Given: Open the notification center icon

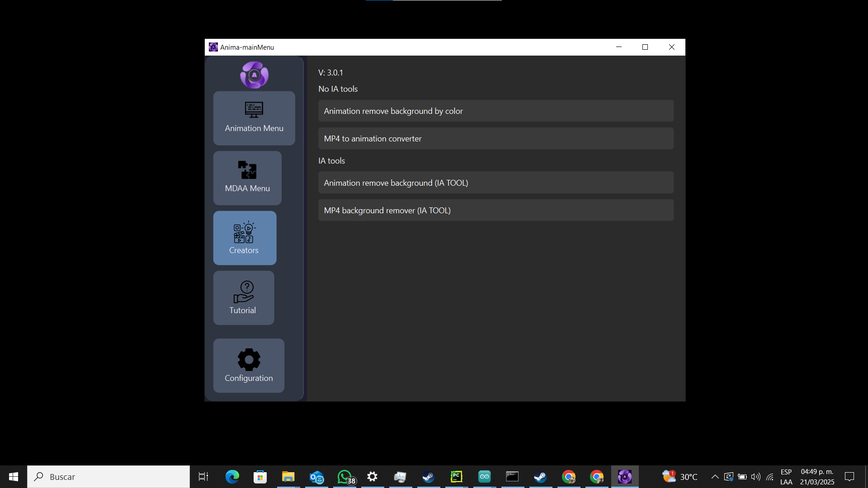Looking at the screenshot, I should pos(849,477).
